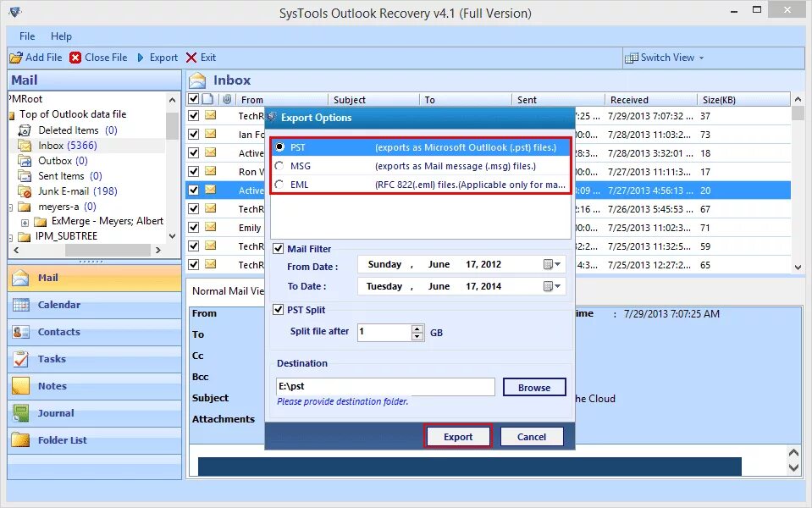Sort by the Size(KB) column header
Screen dimensions: 812x508
[x=743, y=99]
